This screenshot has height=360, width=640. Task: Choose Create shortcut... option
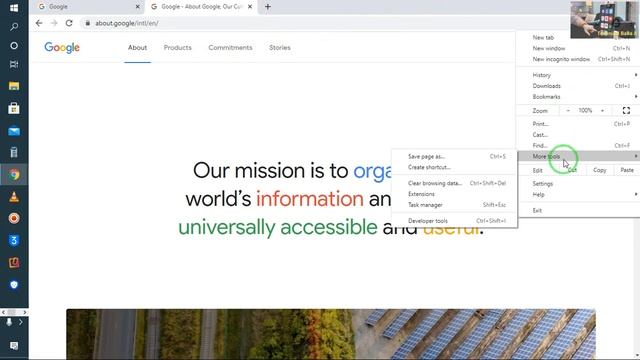455,167
